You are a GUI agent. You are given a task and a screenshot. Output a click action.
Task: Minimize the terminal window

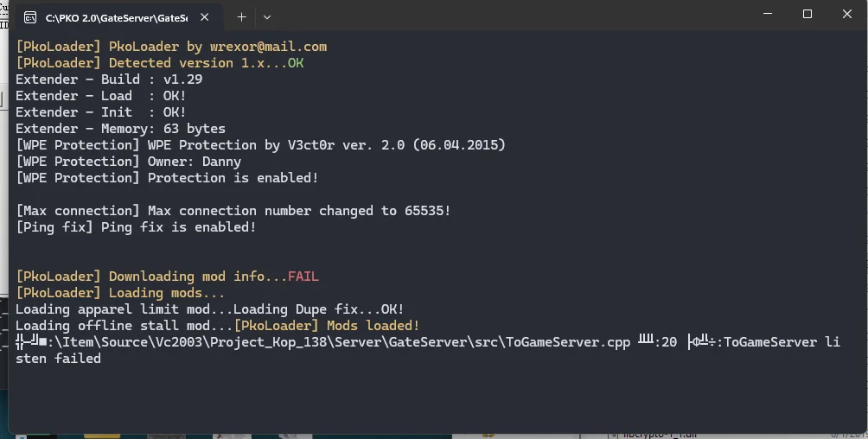click(767, 15)
